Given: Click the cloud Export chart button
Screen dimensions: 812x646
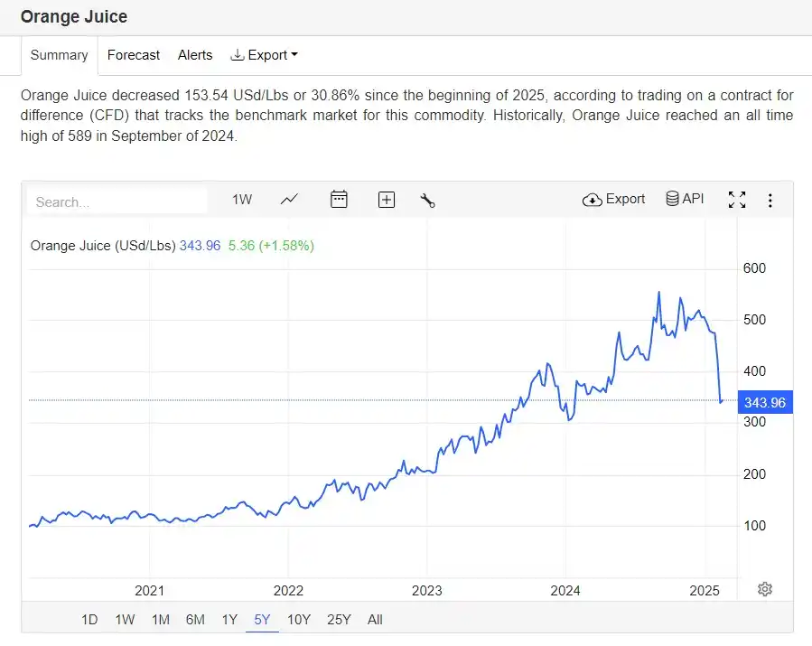Looking at the screenshot, I should [614, 200].
